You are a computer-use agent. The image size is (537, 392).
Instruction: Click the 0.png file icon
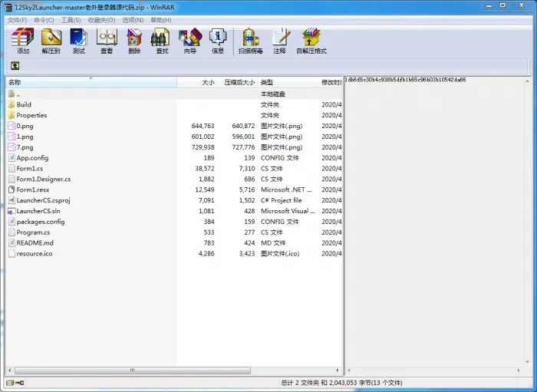coord(12,126)
